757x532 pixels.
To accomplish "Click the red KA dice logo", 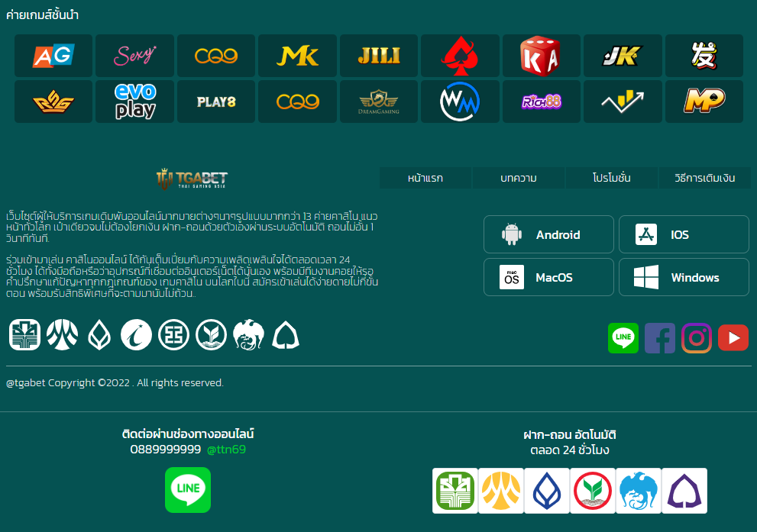I will coord(541,56).
